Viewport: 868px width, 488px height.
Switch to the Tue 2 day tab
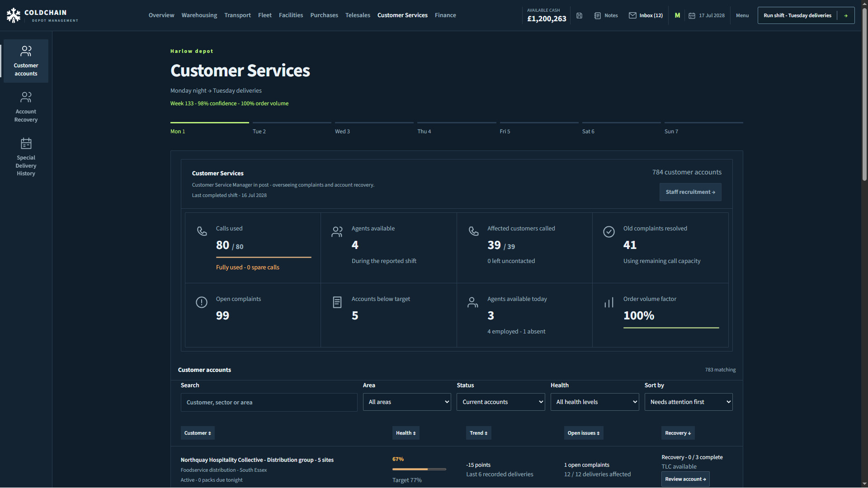(292, 129)
